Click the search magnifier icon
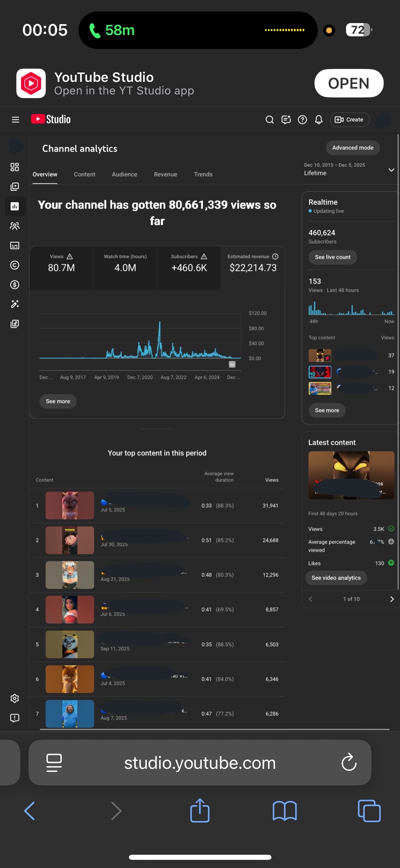 pos(269,120)
